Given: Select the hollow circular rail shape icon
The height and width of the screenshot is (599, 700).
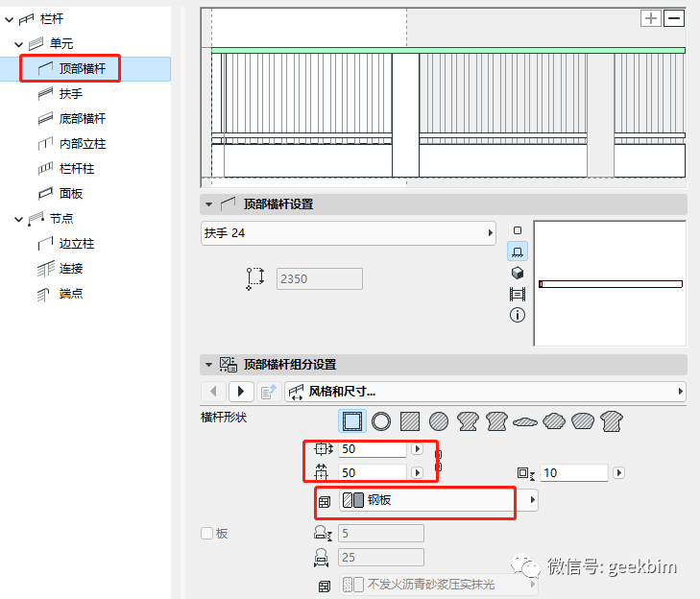Looking at the screenshot, I should click(x=381, y=420).
